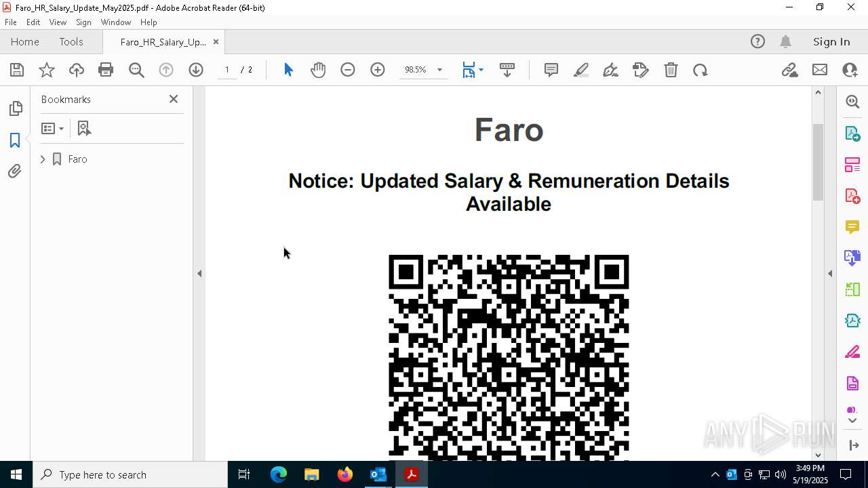
Task: Expand the Faro bookmark
Action: point(43,159)
